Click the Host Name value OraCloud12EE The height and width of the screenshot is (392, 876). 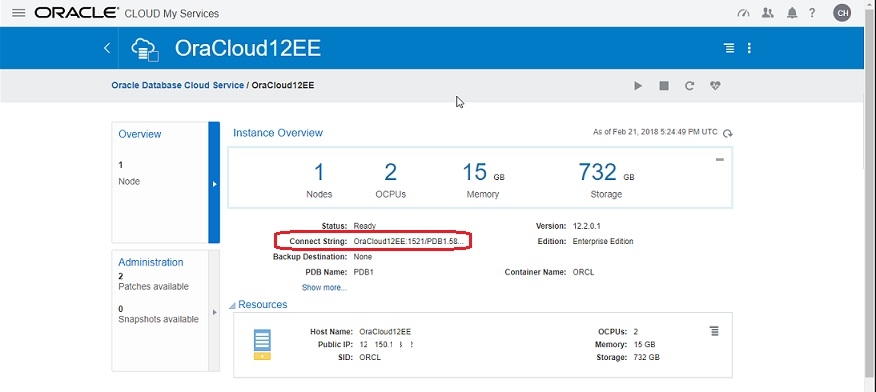click(385, 332)
